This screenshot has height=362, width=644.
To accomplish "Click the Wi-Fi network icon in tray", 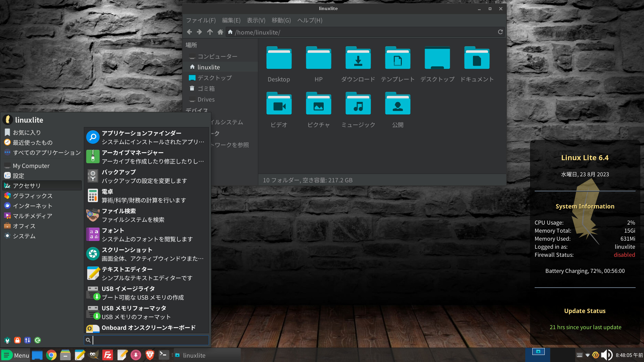I will tap(587, 355).
